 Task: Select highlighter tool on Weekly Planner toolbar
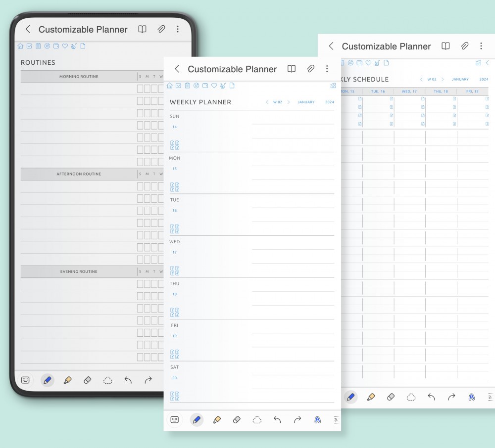click(217, 420)
